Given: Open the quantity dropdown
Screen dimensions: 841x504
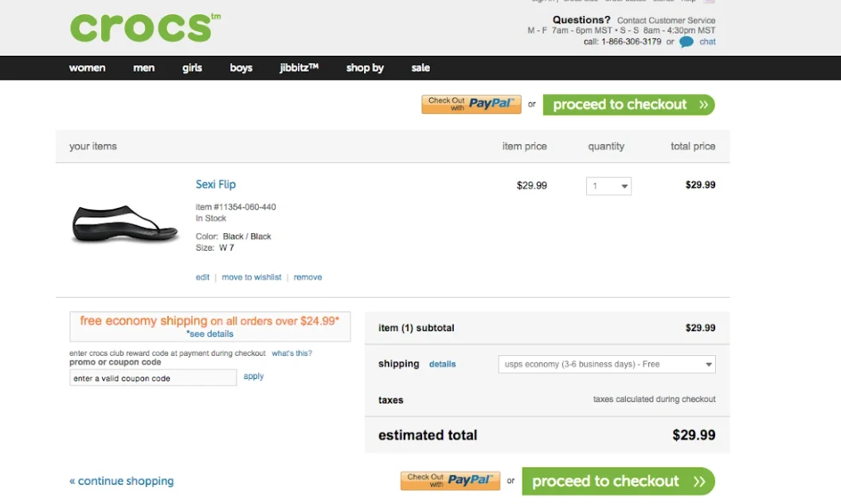Looking at the screenshot, I should [609, 186].
